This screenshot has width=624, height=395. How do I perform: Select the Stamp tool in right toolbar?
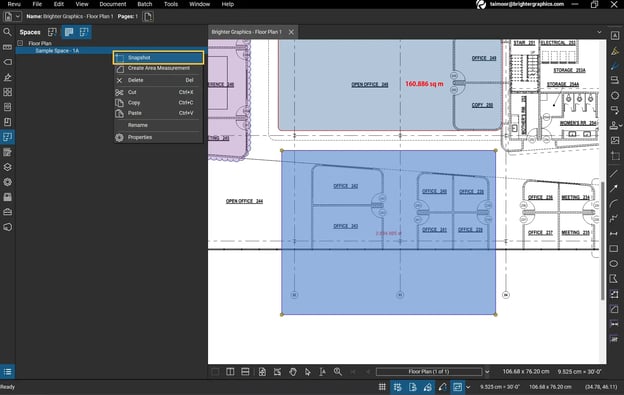tap(614, 125)
